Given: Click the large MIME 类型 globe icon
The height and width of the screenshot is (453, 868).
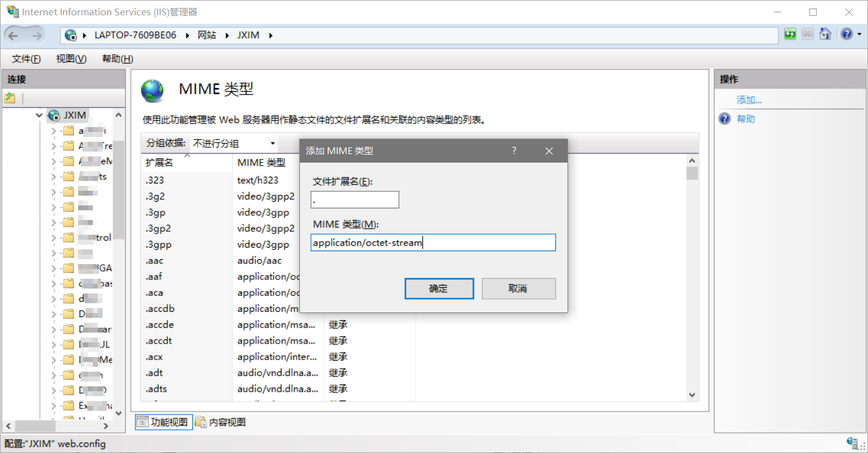Looking at the screenshot, I should pos(153,91).
